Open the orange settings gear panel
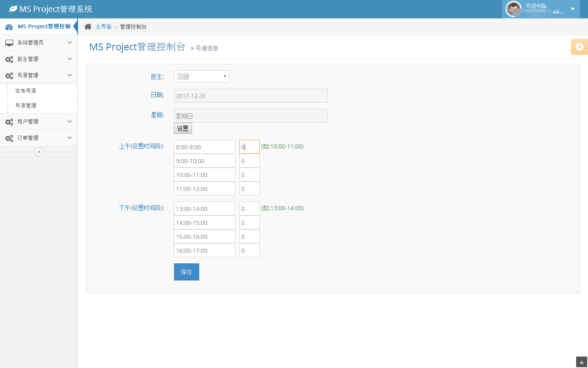The height and width of the screenshot is (368, 588). point(579,47)
